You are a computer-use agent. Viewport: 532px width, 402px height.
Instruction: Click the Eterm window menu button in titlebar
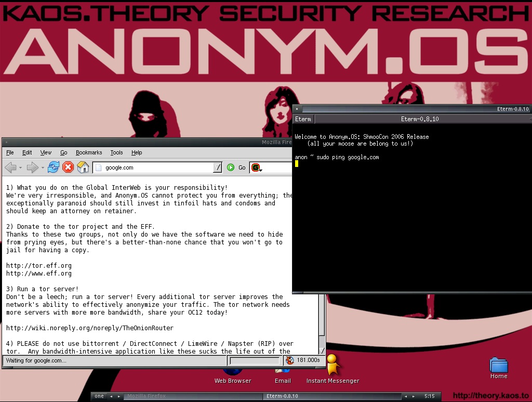coord(297,109)
